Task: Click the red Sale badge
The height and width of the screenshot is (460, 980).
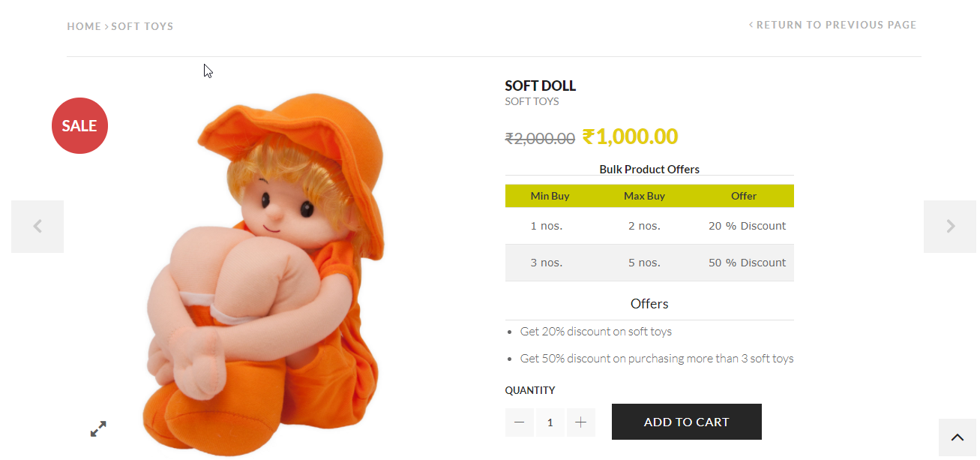Action: pyautogui.click(x=79, y=126)
